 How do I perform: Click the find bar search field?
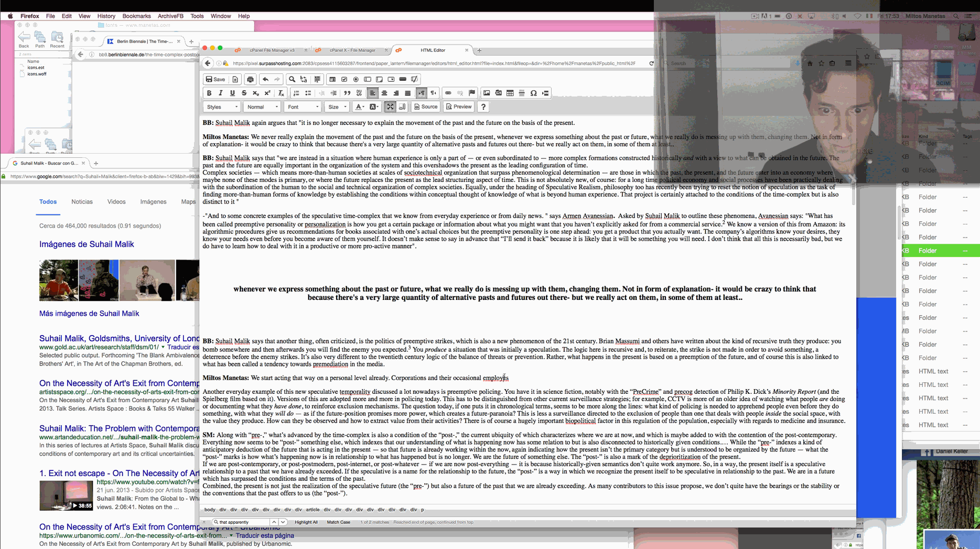(241, 522)
